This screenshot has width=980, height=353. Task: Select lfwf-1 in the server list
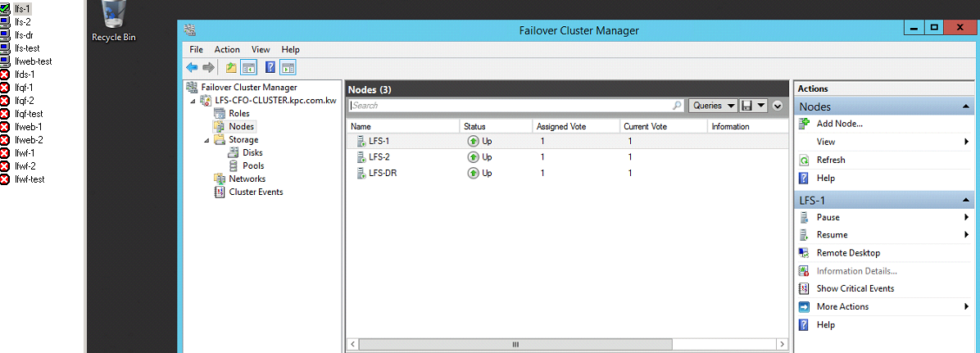tap(25, 153)
